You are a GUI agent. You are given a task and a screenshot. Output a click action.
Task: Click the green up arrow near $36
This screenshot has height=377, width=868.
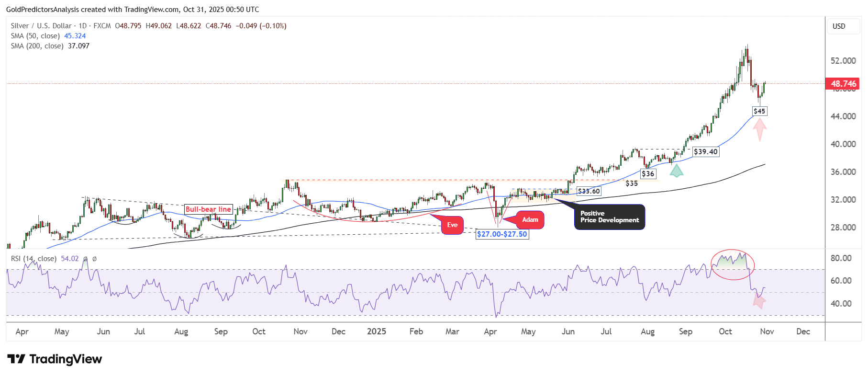pyautogui.click(x=676, y=171)
